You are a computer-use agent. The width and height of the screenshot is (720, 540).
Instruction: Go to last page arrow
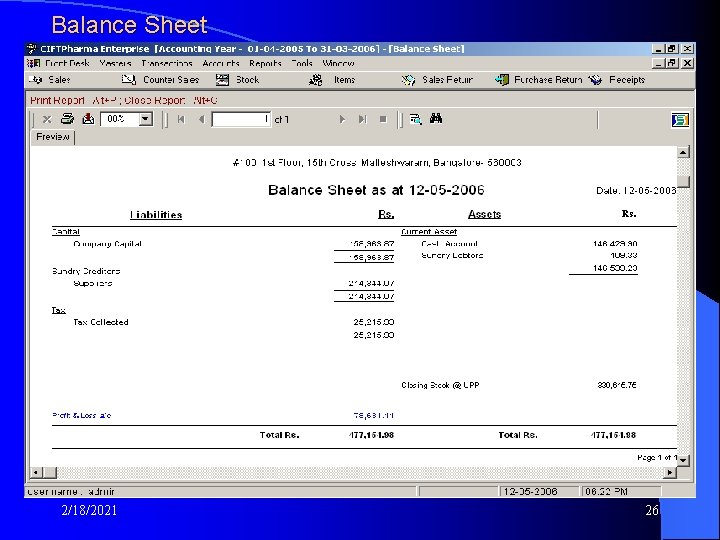pos(363,119)
